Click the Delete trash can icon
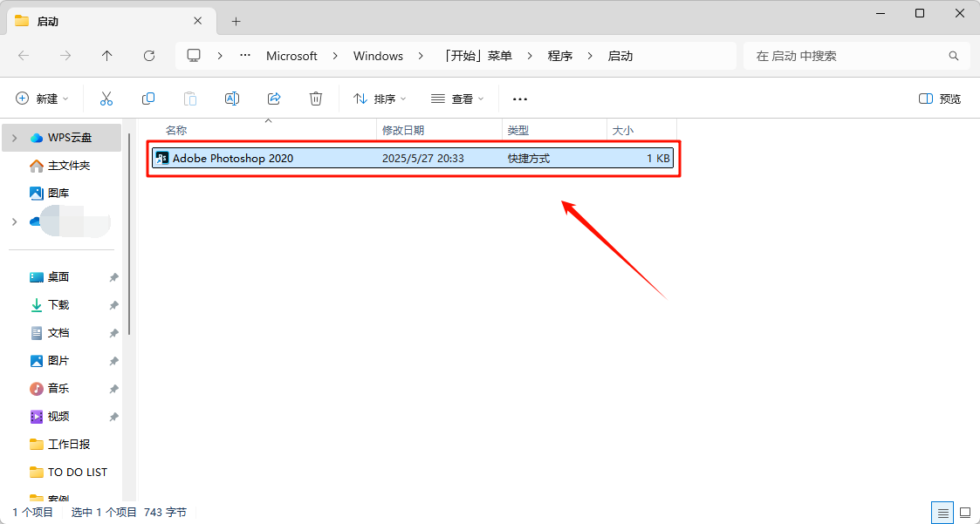The image size is (980, 524). tap(316, 98)
